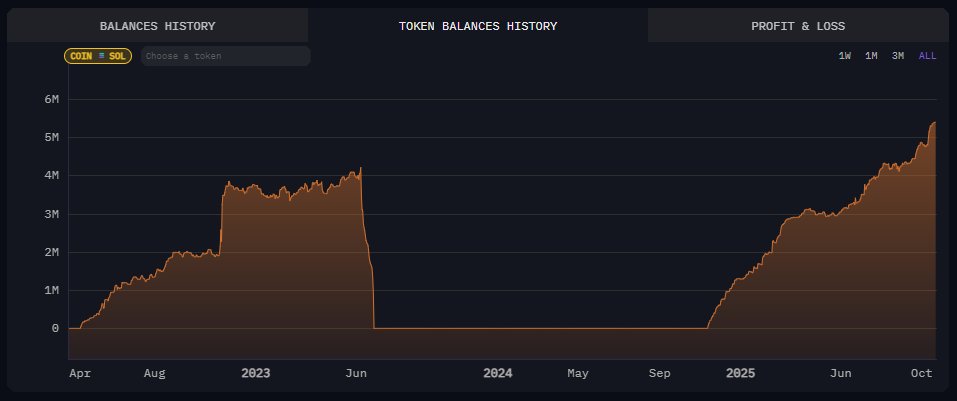Viewport: 957px width, 401px height.
Task: Click the 2023 x-axis label
Action: (256, 374)
